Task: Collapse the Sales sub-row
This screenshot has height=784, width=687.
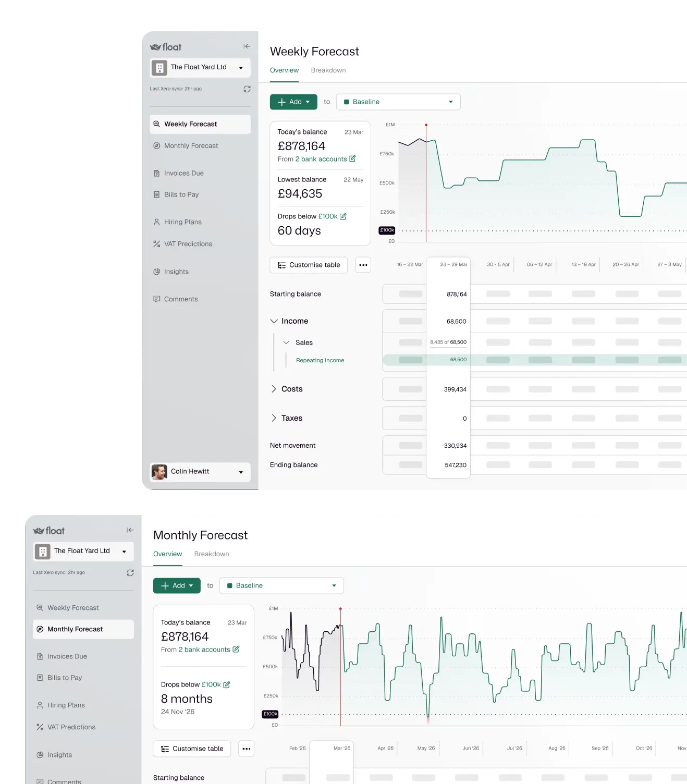Action: tap(286, 342)
